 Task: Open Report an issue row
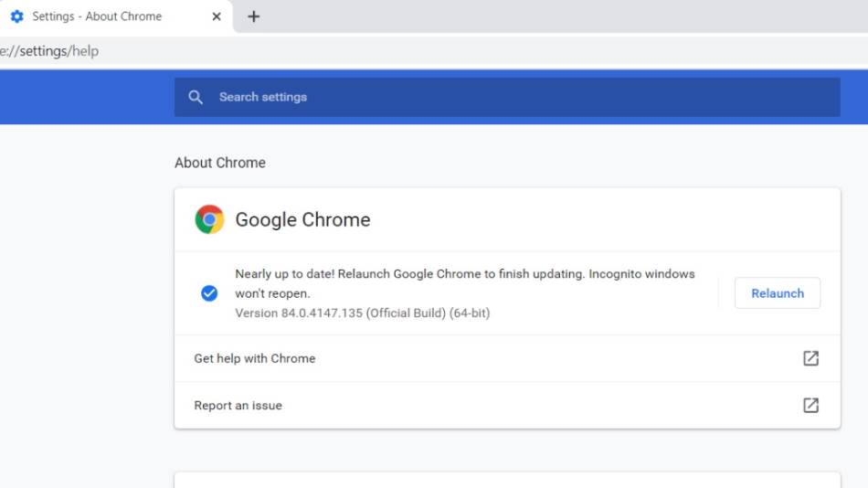tap(507, 406)
